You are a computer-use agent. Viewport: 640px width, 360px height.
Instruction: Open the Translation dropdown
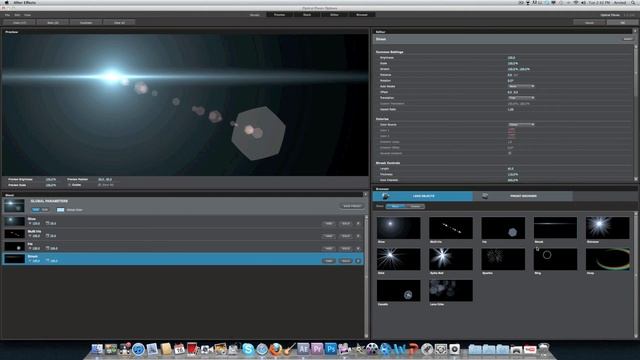pos(521,98)
